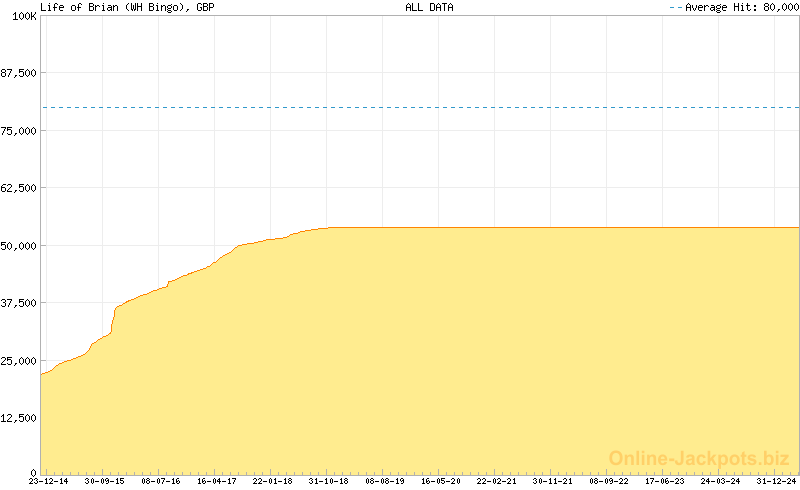Select the 30-11-21 date tick
Screen dimensions: 800x490
(x=553, y=481)
